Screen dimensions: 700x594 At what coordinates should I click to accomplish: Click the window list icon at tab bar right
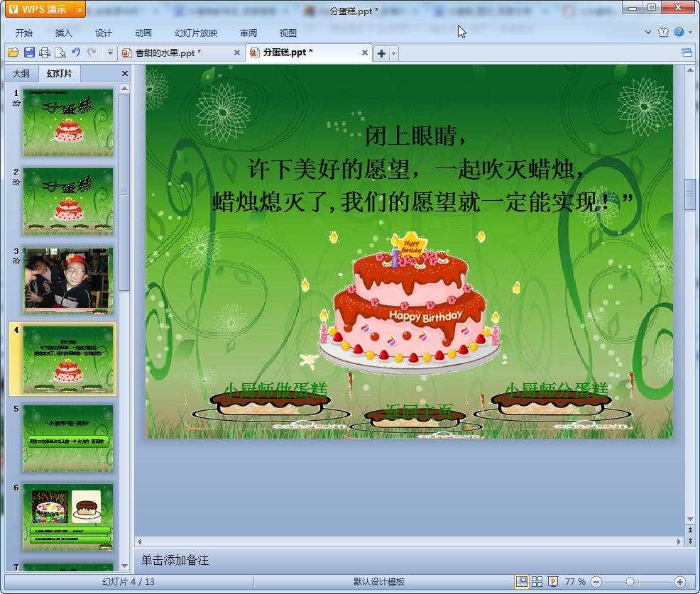(687, 53)
